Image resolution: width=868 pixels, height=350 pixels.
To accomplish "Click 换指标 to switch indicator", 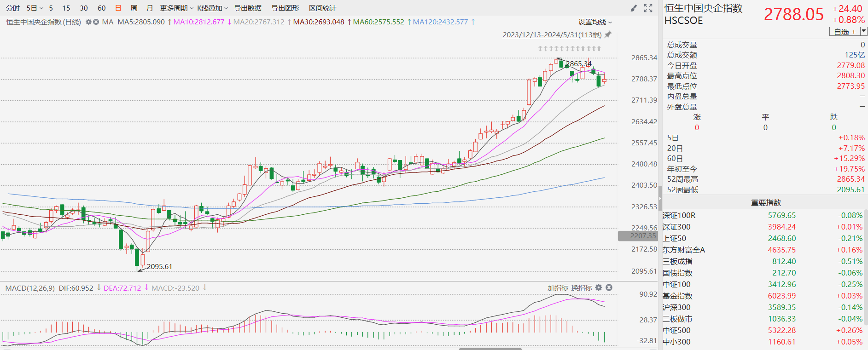I will click(x=582, y=287).
